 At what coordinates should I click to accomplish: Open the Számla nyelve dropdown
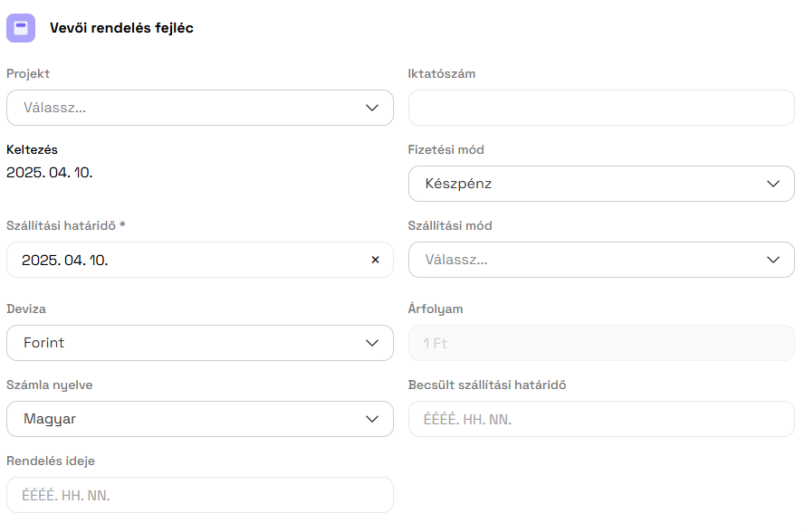(x=199, y=419)
